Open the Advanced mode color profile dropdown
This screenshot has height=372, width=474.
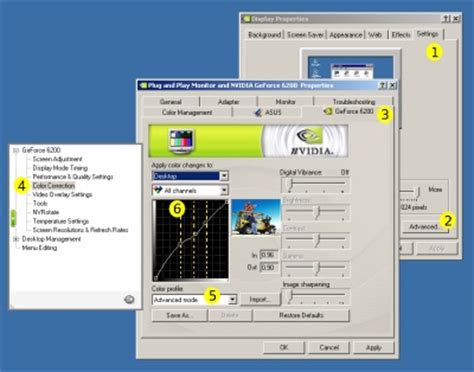tap(233, 299)
